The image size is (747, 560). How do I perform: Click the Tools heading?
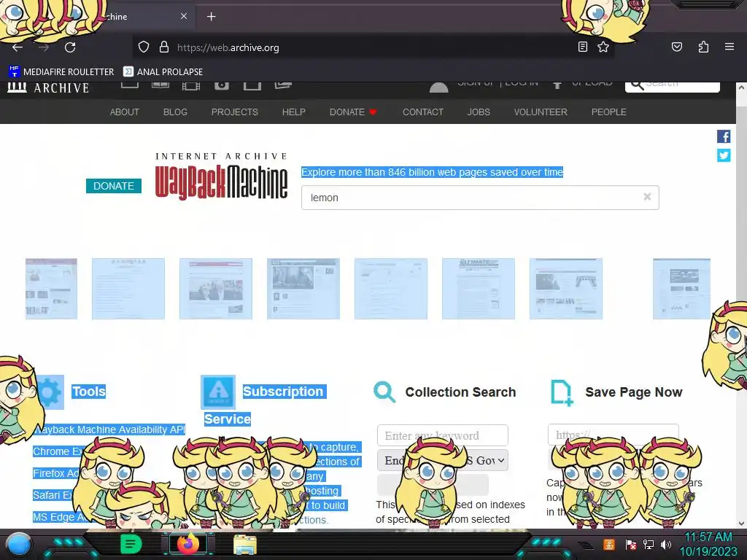click(89, 392)
